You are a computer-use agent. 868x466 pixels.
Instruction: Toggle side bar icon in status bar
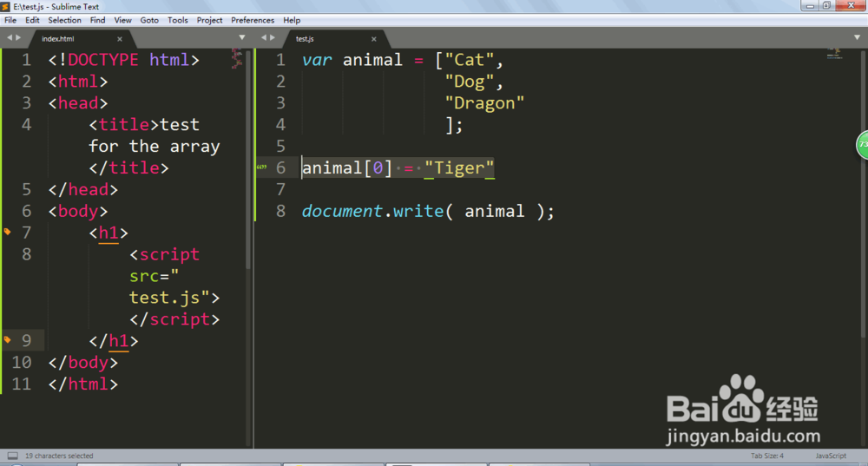point(12,456)
